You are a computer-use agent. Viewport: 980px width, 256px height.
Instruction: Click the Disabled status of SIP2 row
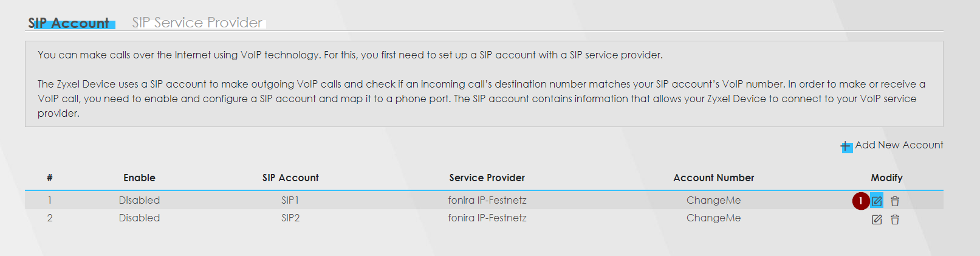tap(139, 218)
